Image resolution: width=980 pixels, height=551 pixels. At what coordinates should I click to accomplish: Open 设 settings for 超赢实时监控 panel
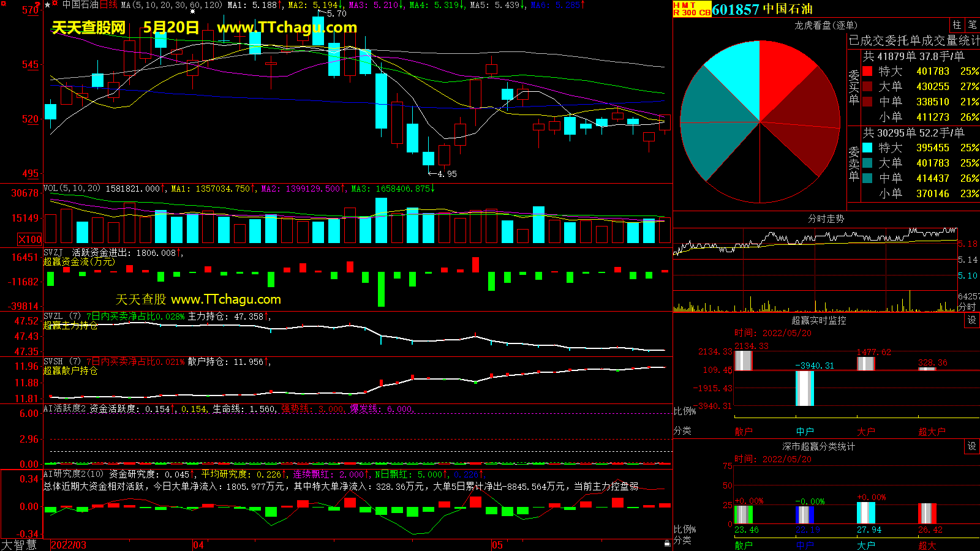pos(971,320)
